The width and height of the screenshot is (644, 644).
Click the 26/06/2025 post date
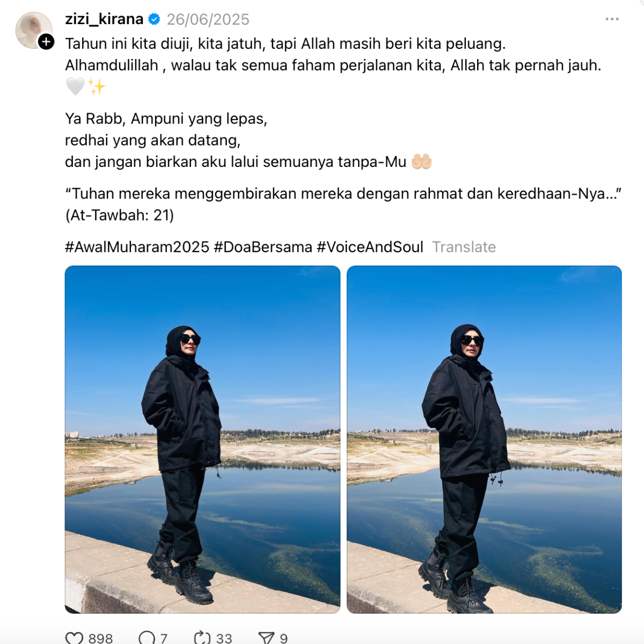tap(208, 19)
